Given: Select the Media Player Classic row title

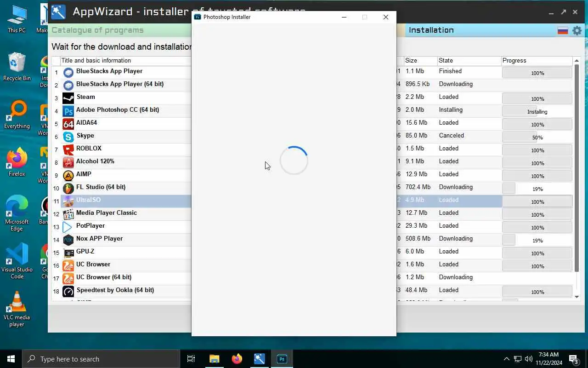Looking at the screenshot, I should [x=107, y=213].
